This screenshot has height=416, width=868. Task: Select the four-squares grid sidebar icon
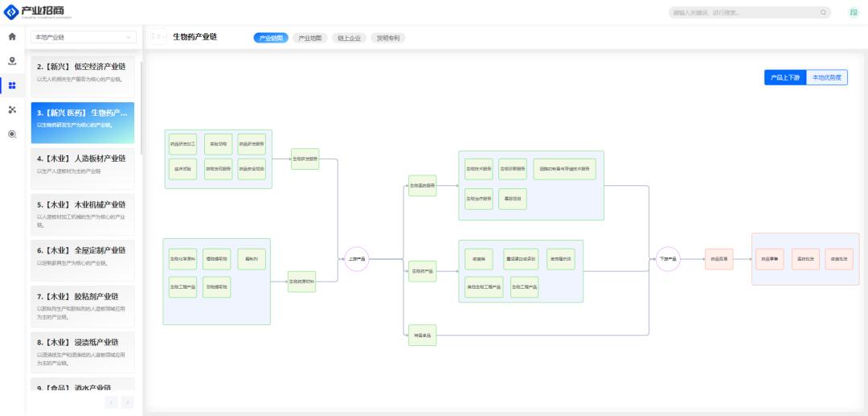(x=12, y=85)
